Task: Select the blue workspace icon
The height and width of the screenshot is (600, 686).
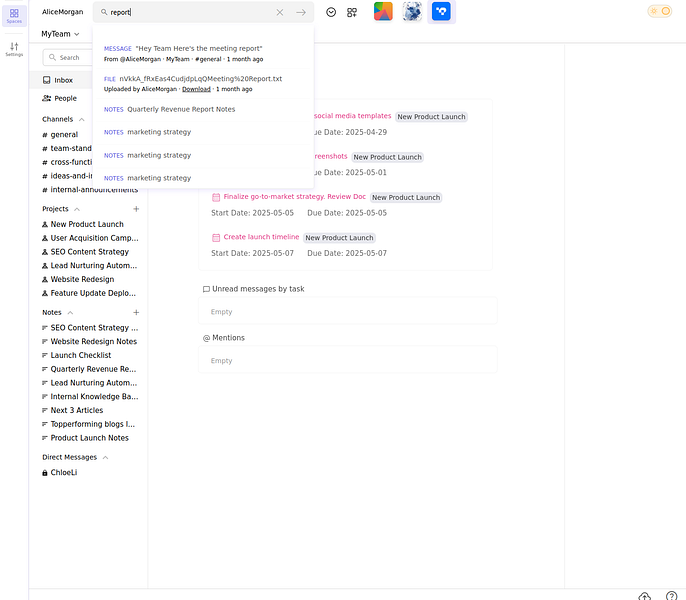Action: pos(441,11)
